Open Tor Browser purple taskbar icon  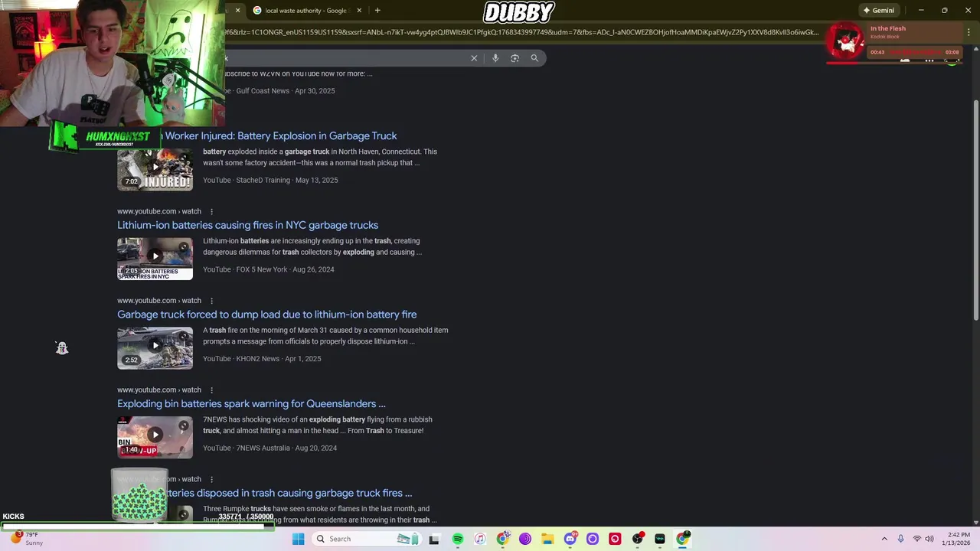[x=525, y=539]
